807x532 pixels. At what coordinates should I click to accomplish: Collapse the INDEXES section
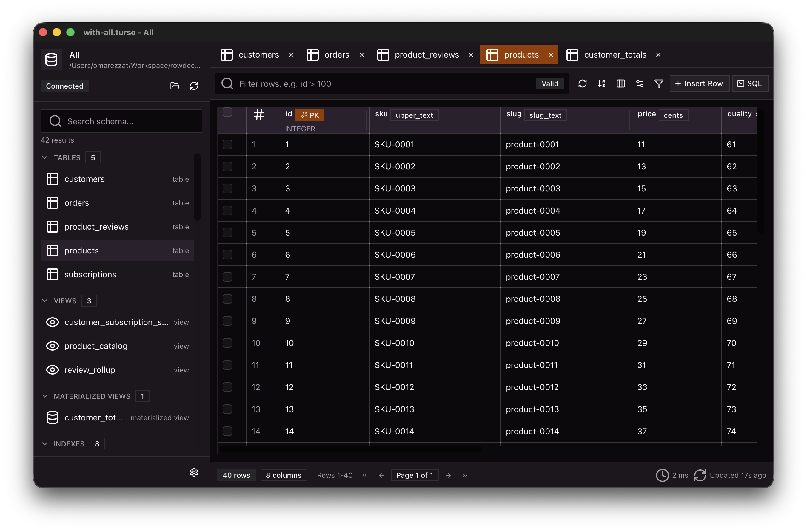45,444
